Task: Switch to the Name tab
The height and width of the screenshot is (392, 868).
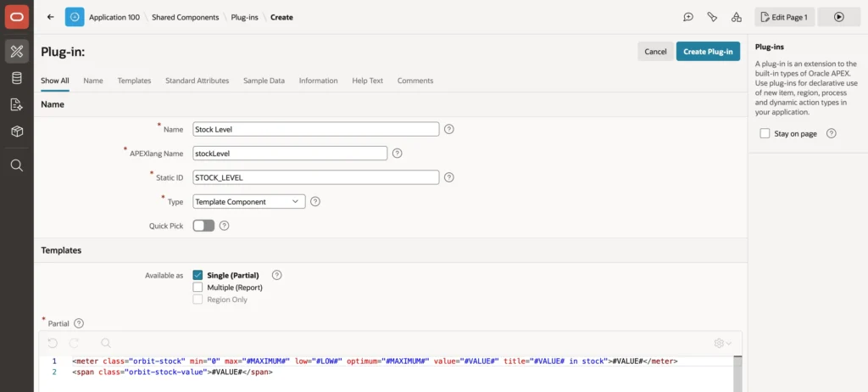Action: point(93,81)
